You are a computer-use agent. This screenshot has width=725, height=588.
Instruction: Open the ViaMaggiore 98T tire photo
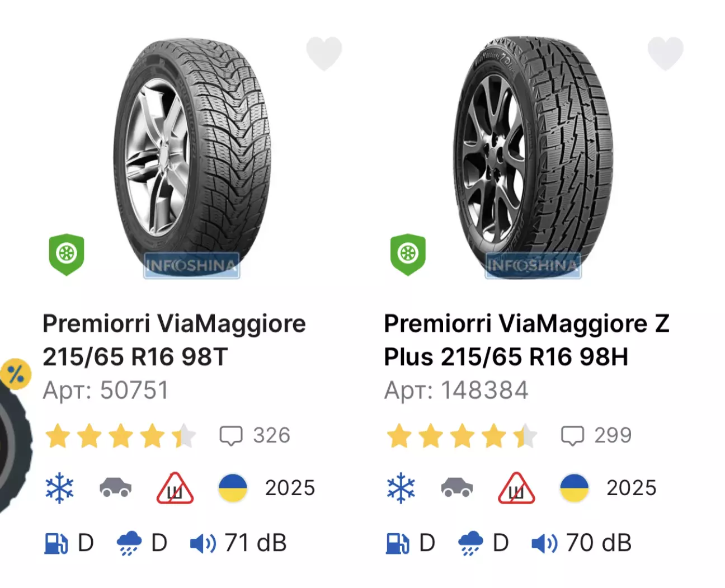pyautogui.click(x=192, y=157)
